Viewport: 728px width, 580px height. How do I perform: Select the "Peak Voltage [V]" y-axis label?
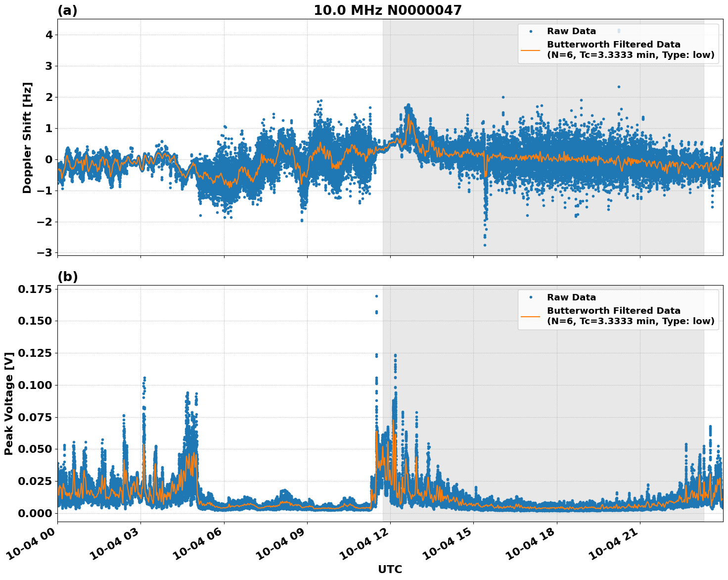click(x=9, y=404)
